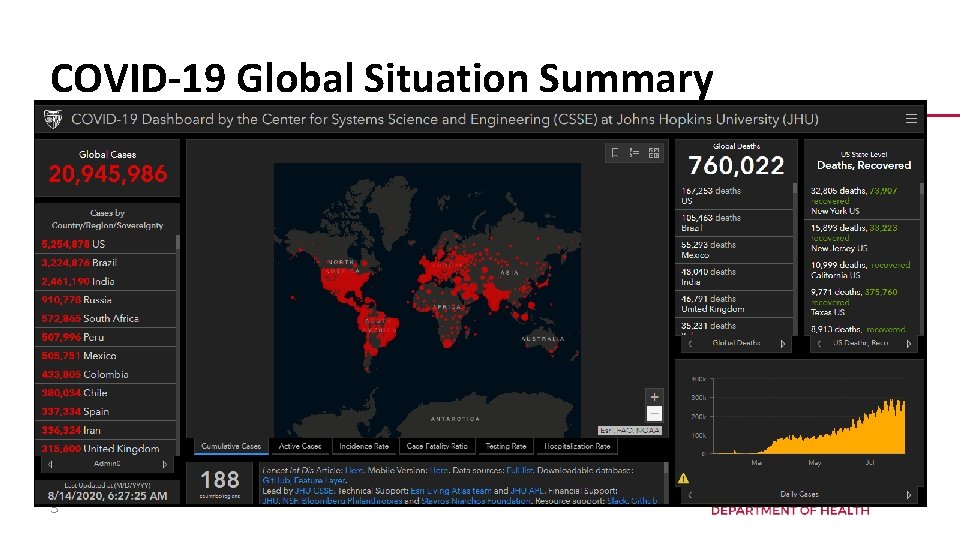Select Mexico row in cases list
This screenshot has width=960, height=540.
107,356
